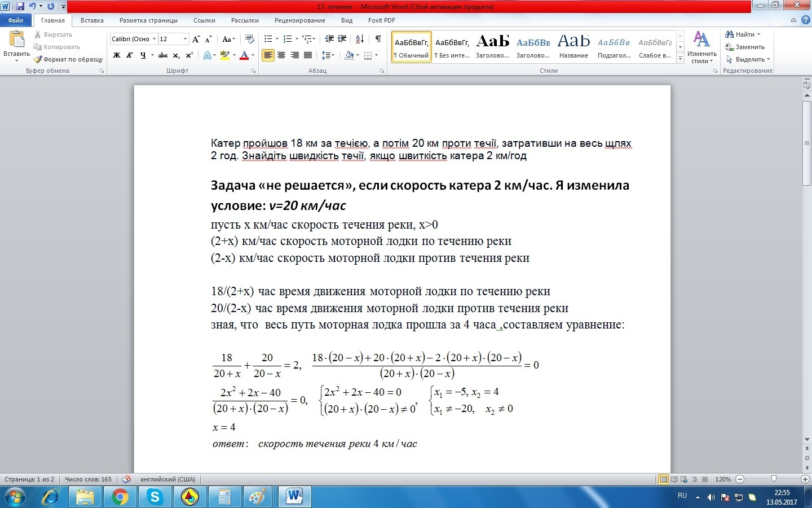Switch to the Разметка страницы tab
Screen dimensions: 812x508
(x=148, y=20)
